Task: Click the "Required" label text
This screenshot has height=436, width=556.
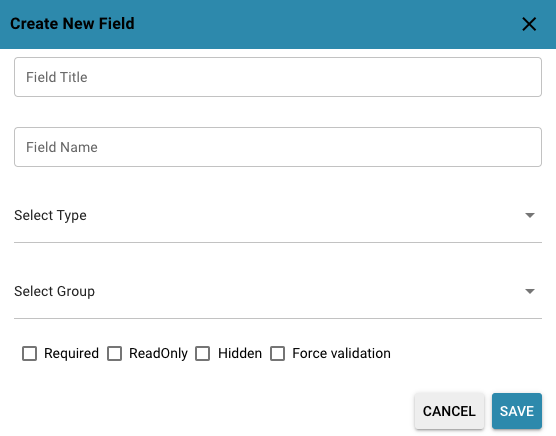Action: click(x=71, y=353)
